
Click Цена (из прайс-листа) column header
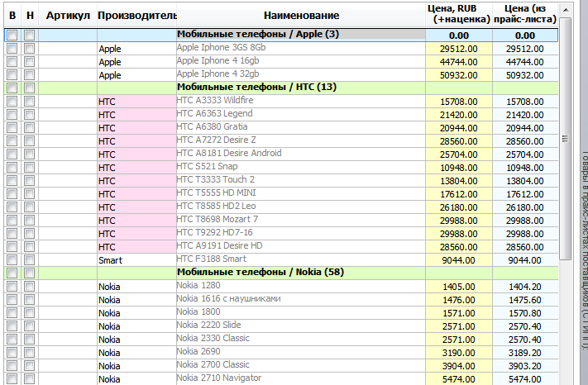[x=525, y=14]
